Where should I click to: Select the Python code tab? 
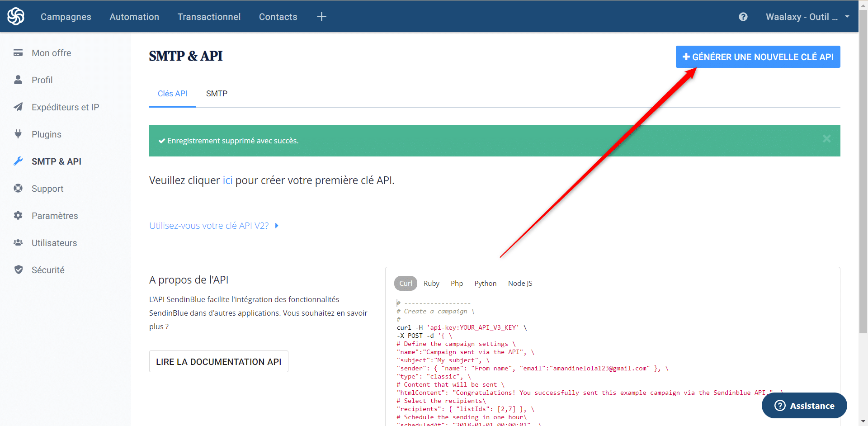pos(486,284)
